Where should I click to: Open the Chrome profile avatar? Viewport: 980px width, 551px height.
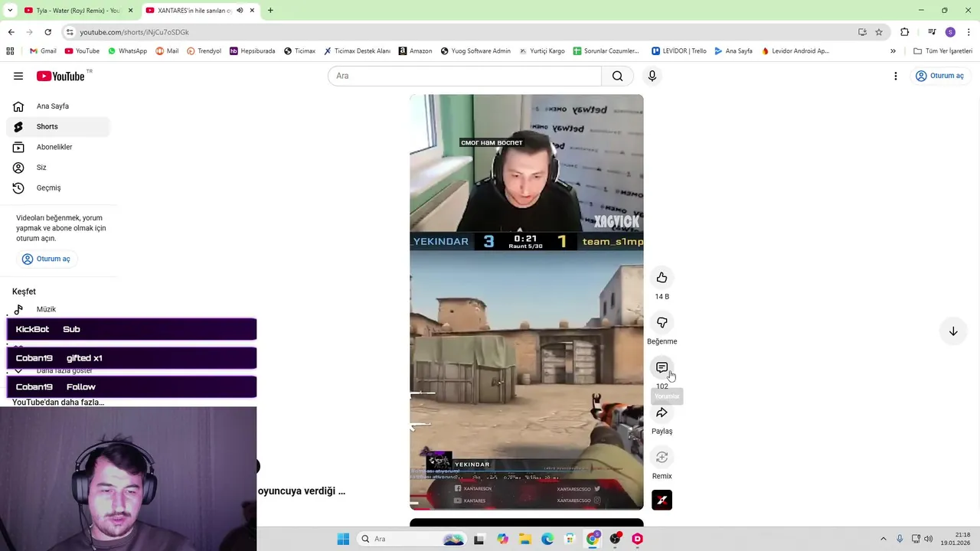coord(950,32)
